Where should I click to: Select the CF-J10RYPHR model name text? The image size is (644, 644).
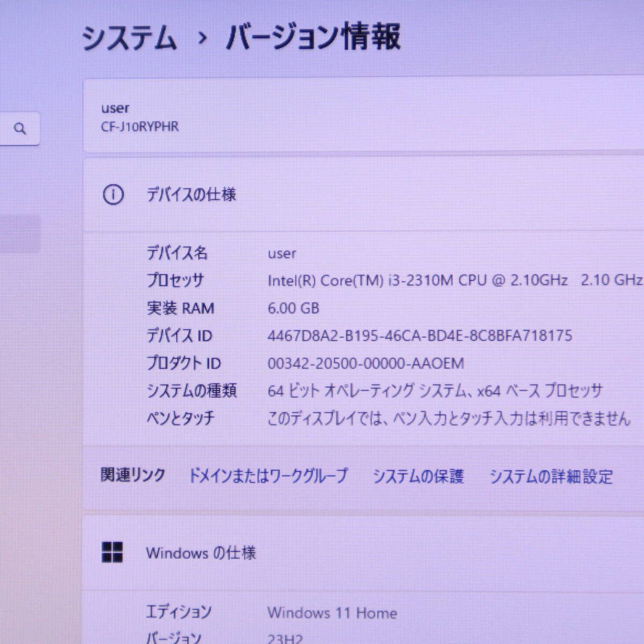tap(140, 127)
